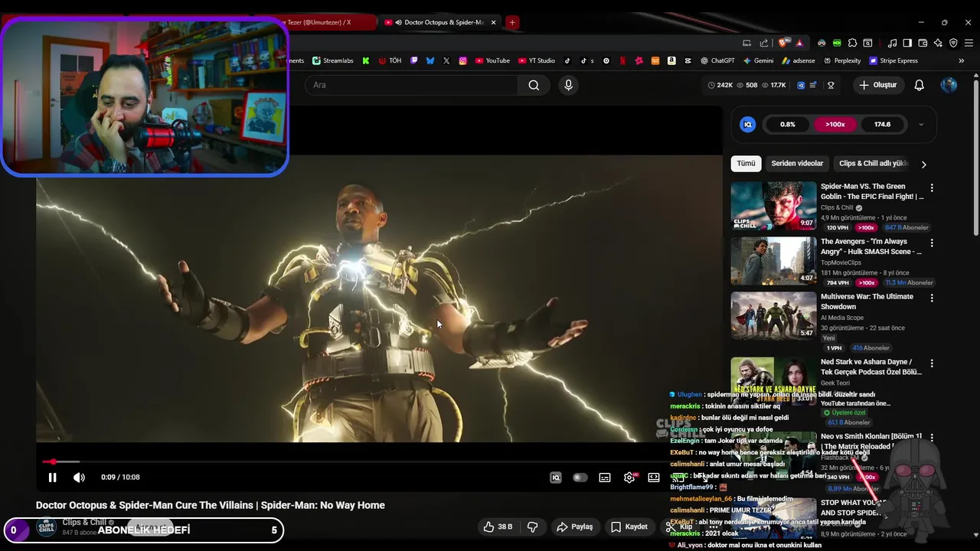Click the YouTube search magnifier button
980x551 pixels.
point(534,85)
